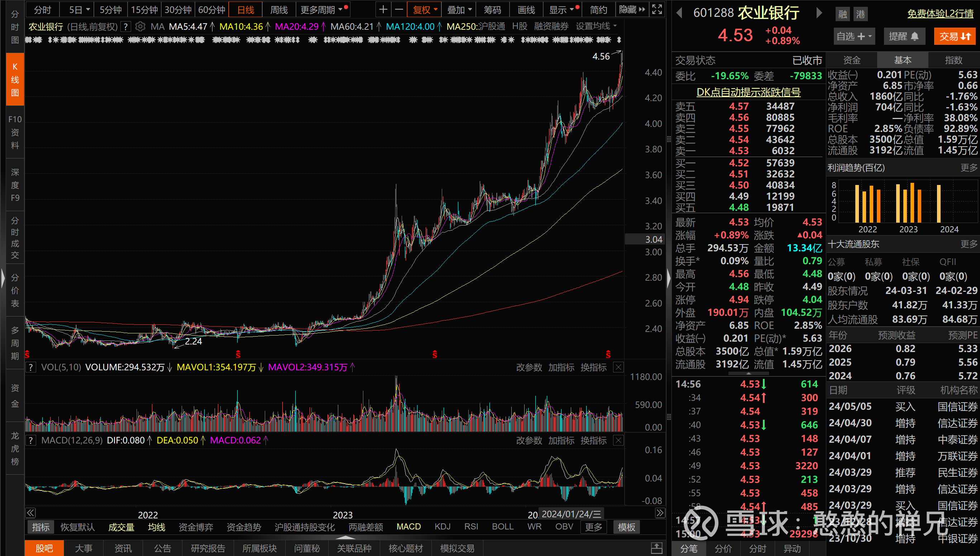The height and width of the screenshot is (556, 980).
Task: Open 模板 template button
Action: (x=626, y=527)
